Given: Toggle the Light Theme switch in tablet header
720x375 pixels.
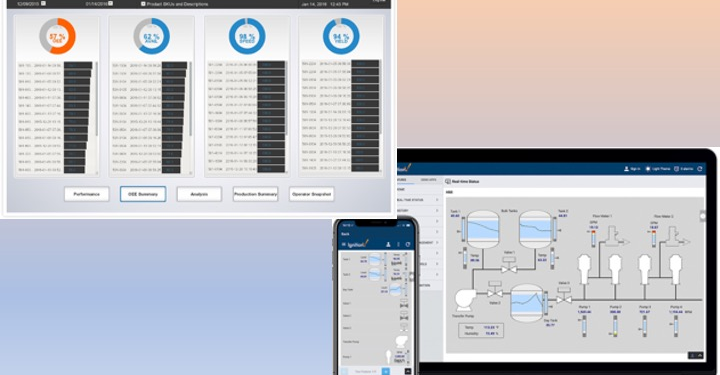Looking at the screenshot, I should [658, 169].
